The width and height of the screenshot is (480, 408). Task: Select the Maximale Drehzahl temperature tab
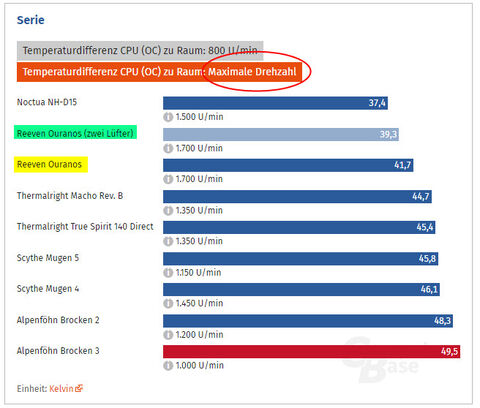coord(159,72)
